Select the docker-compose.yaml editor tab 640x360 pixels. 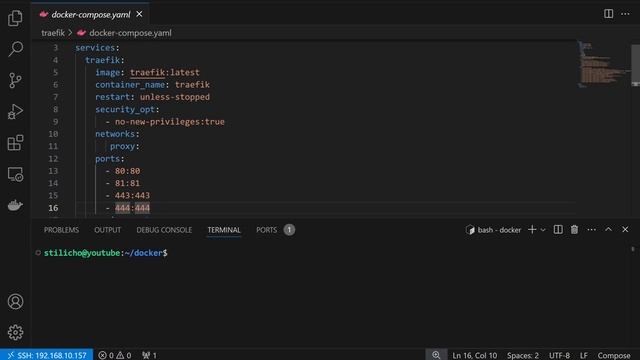pos(90,14)
